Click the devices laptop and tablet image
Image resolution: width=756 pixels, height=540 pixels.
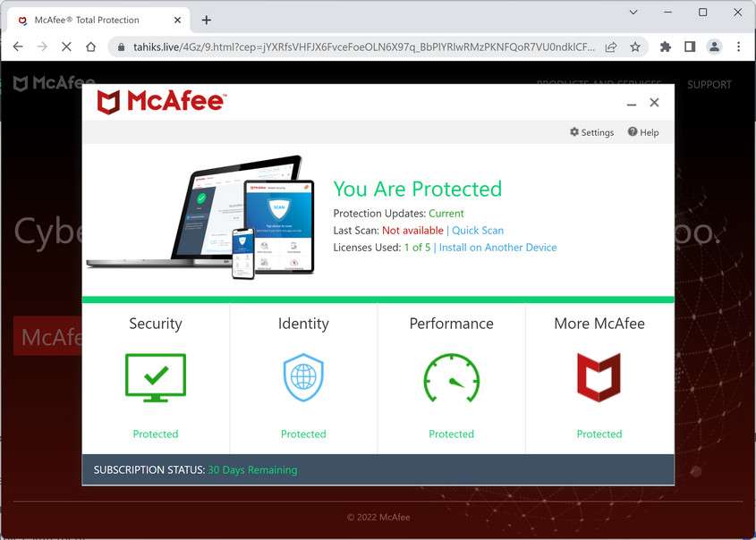click(201, 217)
